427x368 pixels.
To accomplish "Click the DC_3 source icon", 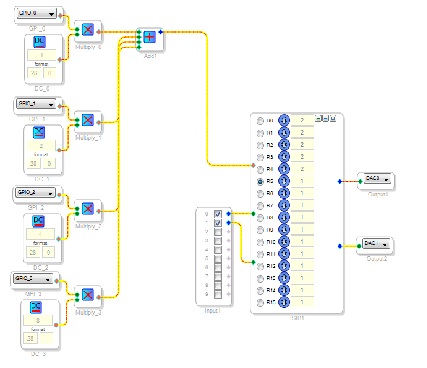I will tap(36, 307).
